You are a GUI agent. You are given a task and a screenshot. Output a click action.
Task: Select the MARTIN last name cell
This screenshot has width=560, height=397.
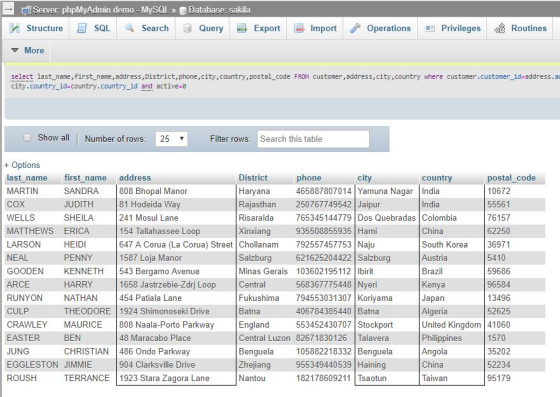[x=22, y=191]
